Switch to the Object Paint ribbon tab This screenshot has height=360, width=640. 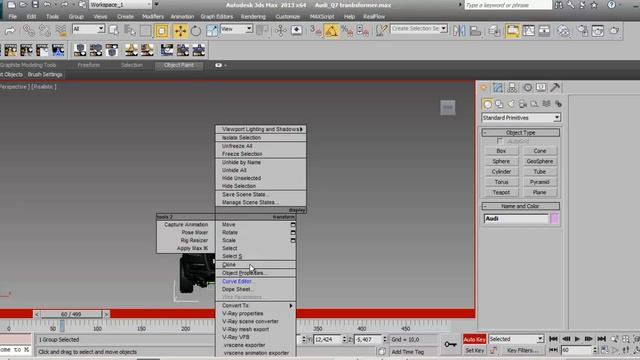tap(179, 65)
